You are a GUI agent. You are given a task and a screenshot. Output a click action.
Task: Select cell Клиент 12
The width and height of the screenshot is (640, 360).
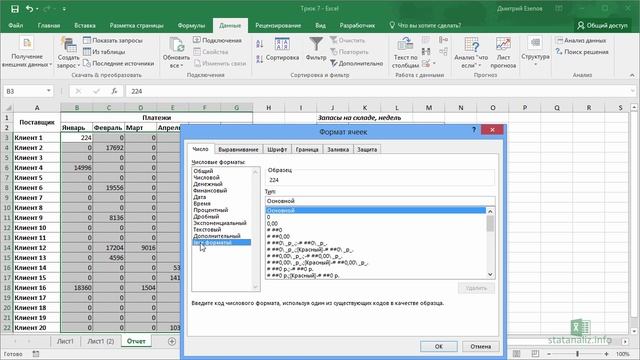point(37,247)
